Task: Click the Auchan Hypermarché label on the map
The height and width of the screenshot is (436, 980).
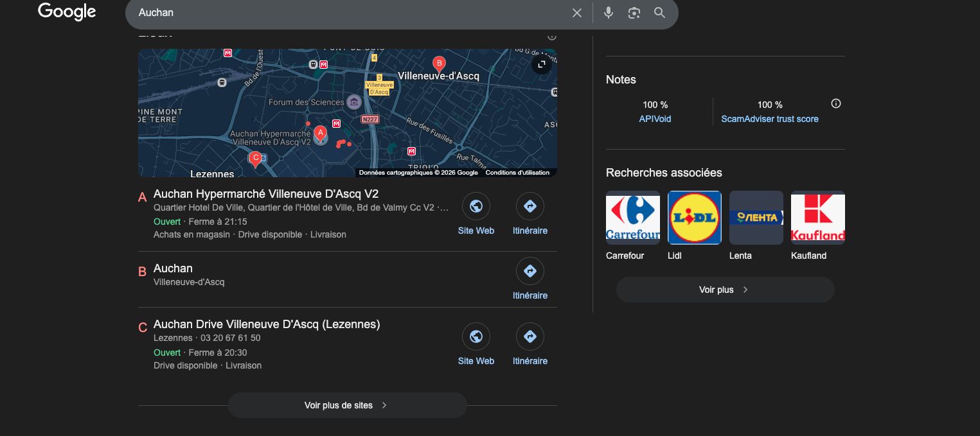Action: click(271, 138)
